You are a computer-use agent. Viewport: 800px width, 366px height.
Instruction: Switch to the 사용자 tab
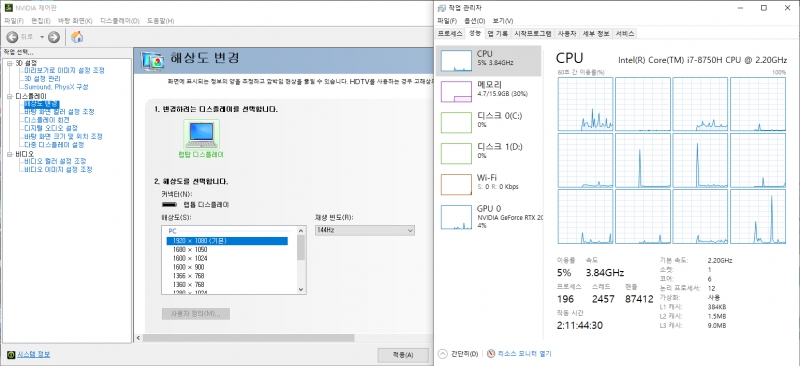[x=566, y=34]
